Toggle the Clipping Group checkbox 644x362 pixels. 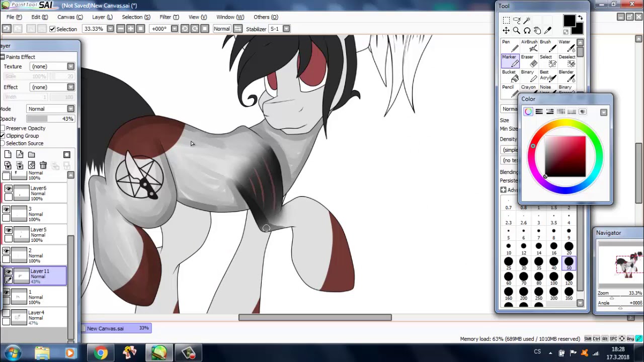[2, 136]
